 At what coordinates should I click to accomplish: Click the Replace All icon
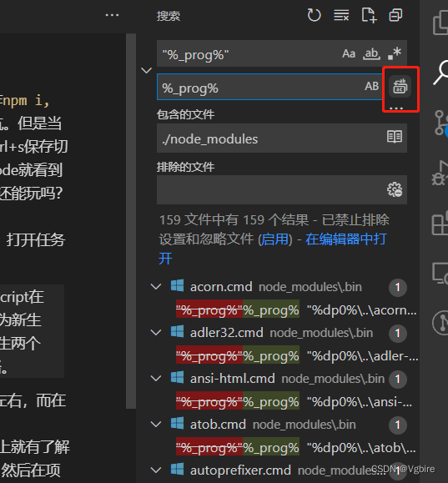pos(400,87)
